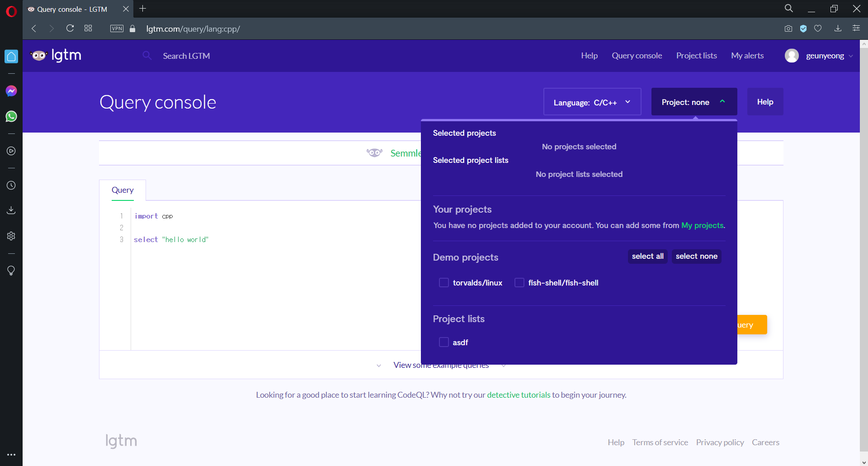Open a new browser tab
868x466 pixels.
tap(143, 9)
